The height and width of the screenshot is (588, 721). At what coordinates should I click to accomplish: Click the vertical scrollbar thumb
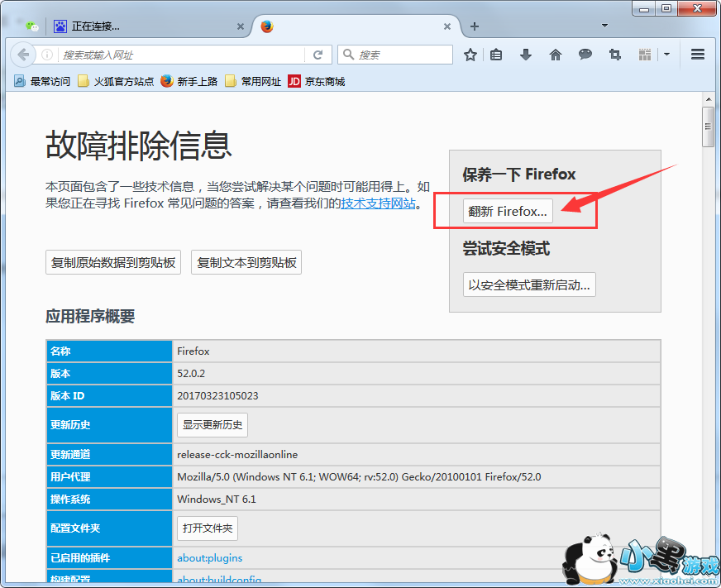[x=708, y=127]
